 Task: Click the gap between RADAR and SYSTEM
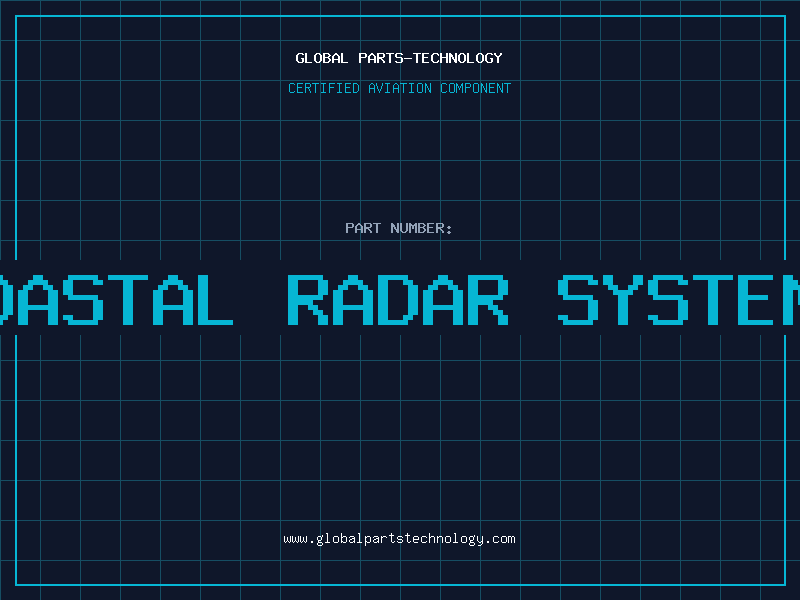[x=532, y=299]
